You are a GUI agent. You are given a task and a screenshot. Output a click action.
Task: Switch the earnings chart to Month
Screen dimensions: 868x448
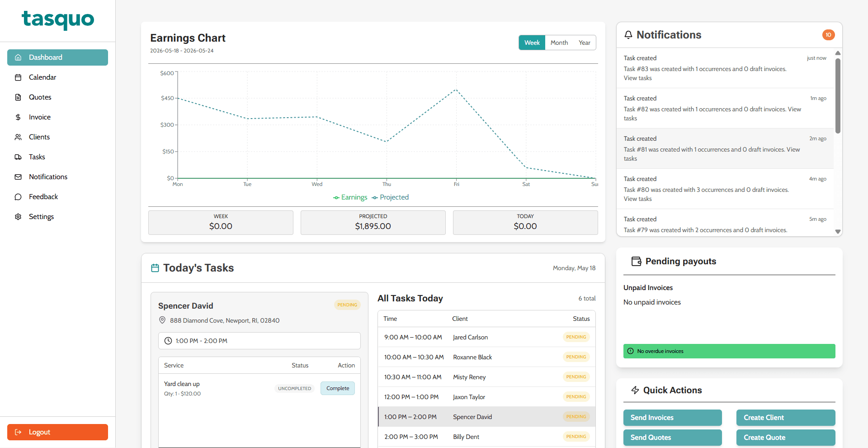point(559,43)
